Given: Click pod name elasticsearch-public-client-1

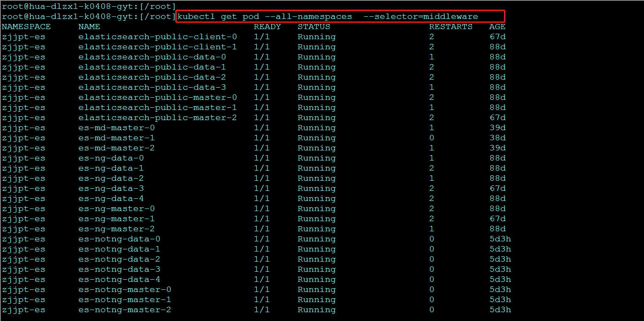Looking at the screenshot, I should pos(158,47).
